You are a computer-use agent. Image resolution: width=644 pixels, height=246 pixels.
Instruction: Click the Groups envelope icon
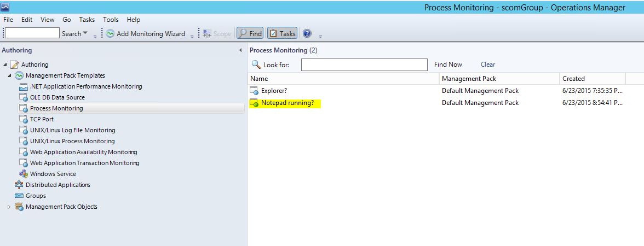(x=19, y=196)
